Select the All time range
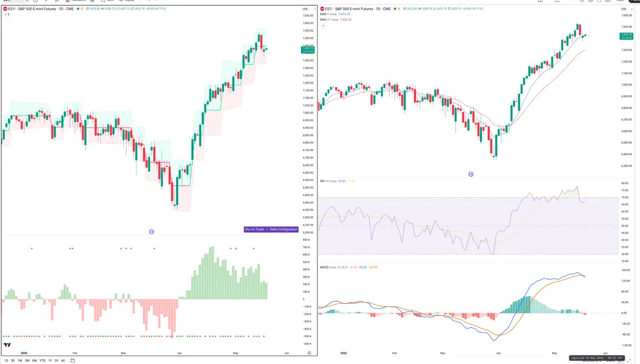Screen dimensions: 640x364 click(63, 361)
